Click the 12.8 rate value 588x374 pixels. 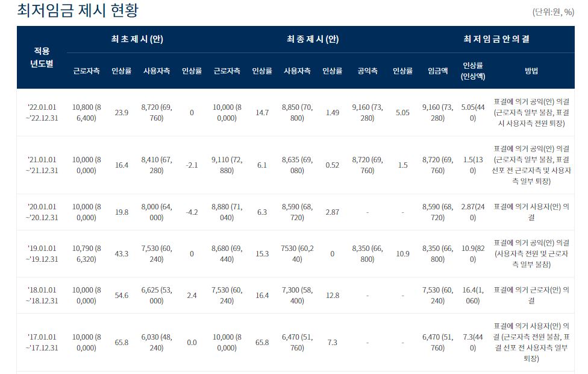click(332, 296)
